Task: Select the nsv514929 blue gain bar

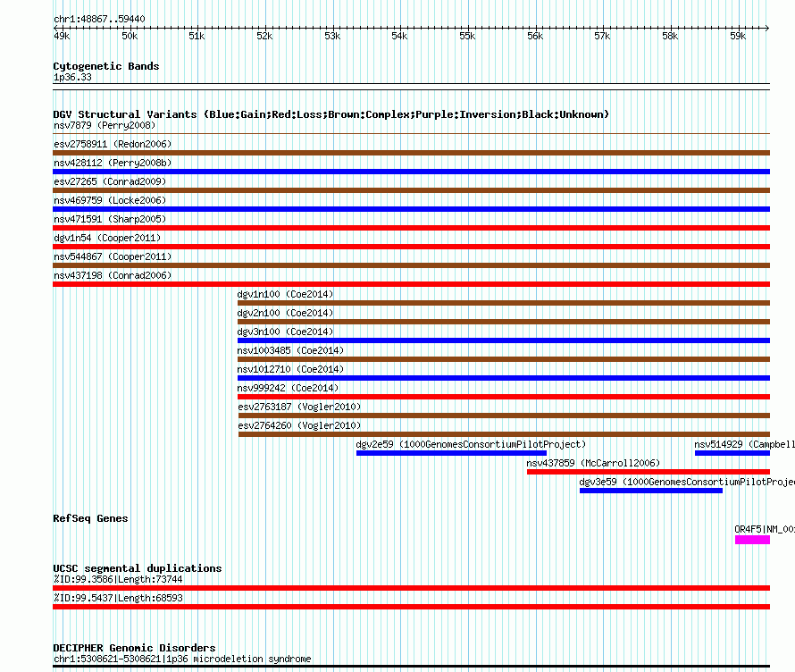Action: [732, 453]
